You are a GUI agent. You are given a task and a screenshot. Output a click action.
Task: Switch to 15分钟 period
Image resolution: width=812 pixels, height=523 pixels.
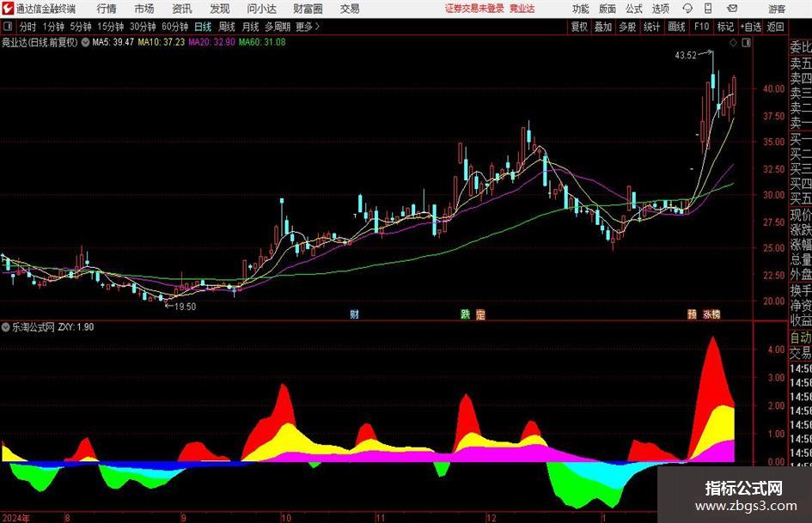point(111,27)
